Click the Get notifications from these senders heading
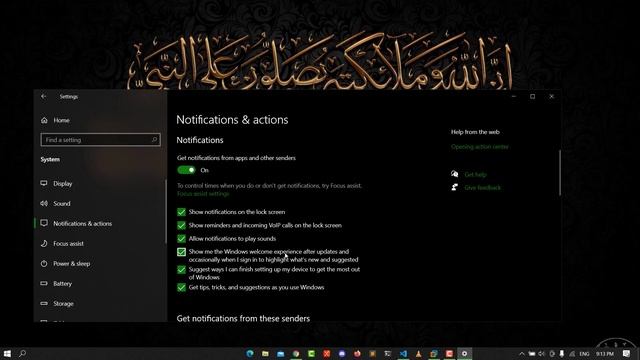Viewport: 640px width, 360px height. pos(243,319)
